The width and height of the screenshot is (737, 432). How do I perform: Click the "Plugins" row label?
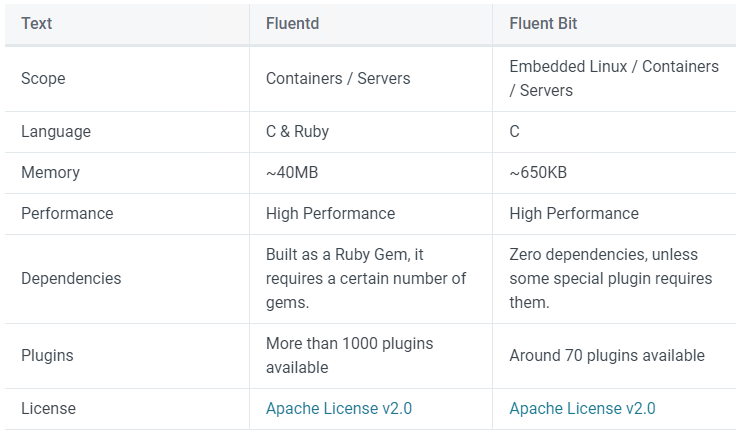coord(47,355)
